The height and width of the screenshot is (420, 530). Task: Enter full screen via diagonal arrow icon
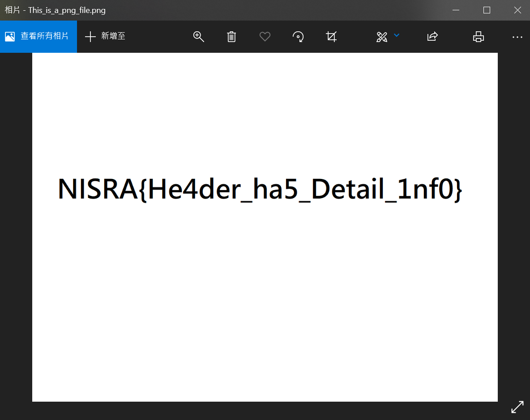point(517,407)
